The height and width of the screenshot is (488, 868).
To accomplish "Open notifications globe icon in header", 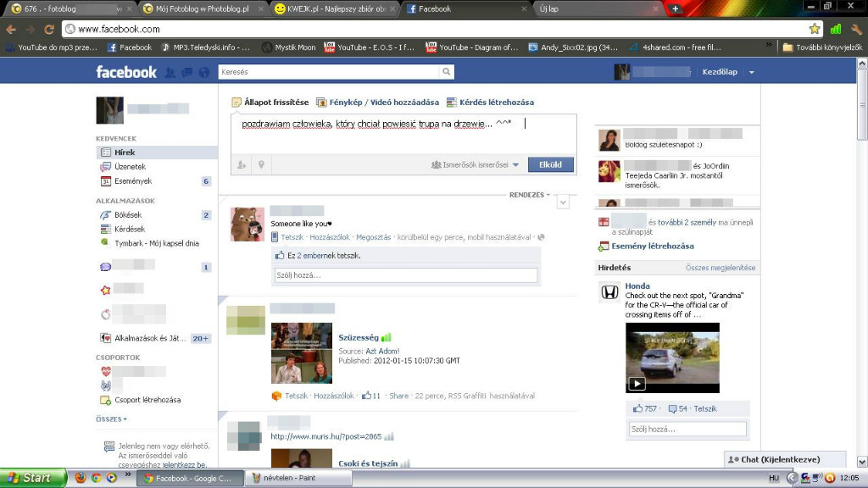I will point(204,72).
